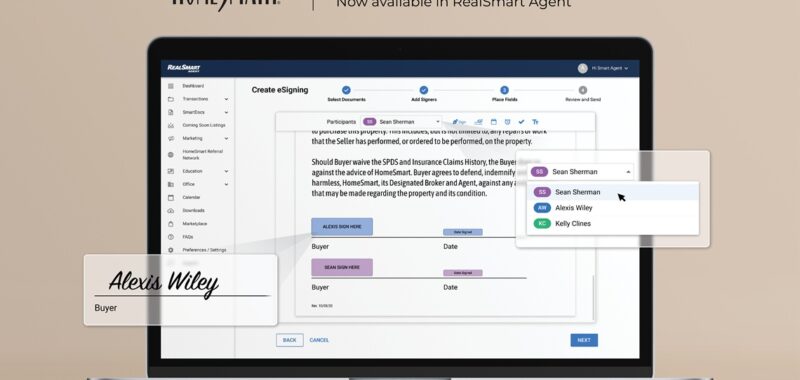Select the Sean Sign Here field

[x=342, y=267]
